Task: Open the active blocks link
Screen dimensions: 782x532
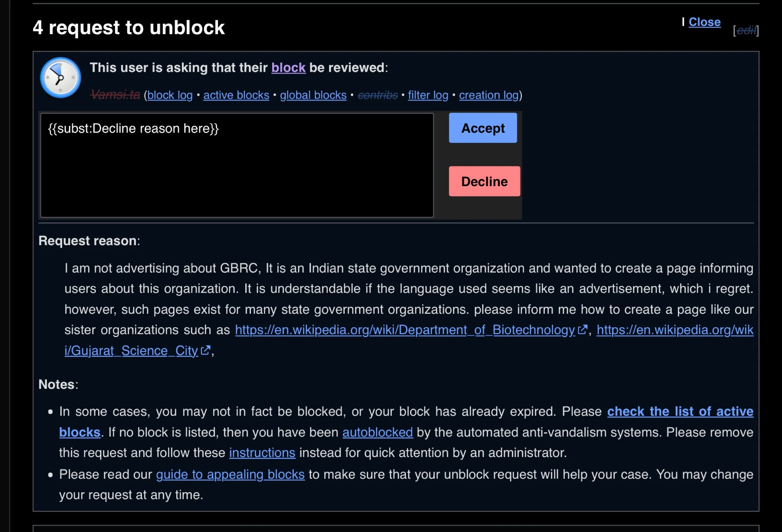Action: click(236, 95)
